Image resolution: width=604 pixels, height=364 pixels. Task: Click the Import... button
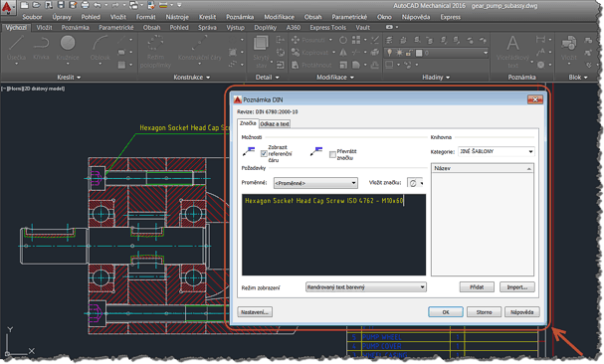(517, 287)
